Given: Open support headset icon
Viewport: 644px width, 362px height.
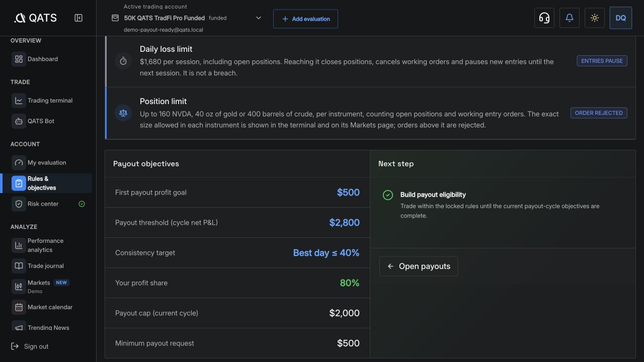Looking at the screenshot, I should pos(544,18).
